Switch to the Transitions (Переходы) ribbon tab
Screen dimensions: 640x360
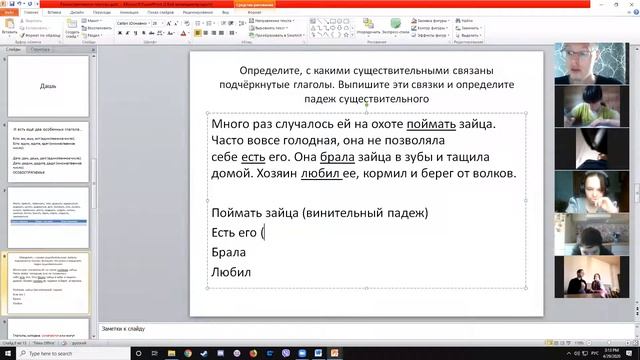click(x=102, y=12)
